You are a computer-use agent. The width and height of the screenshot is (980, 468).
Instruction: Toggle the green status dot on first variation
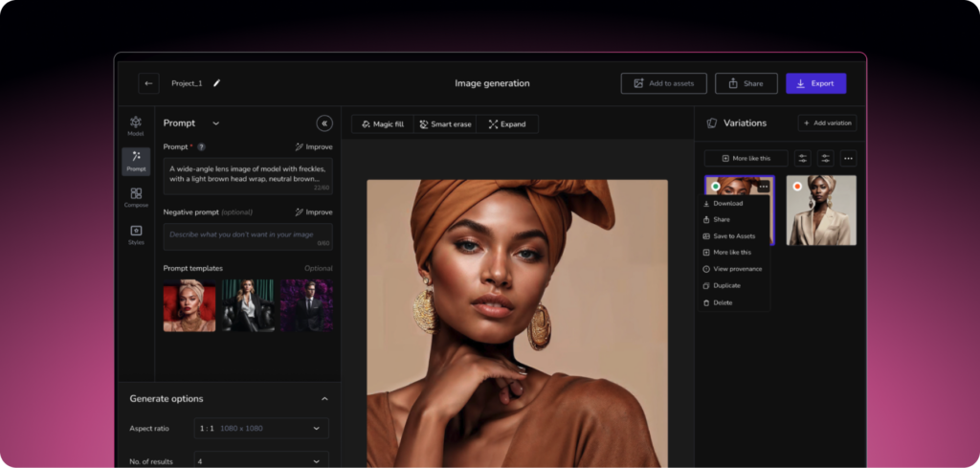[715, 187]
